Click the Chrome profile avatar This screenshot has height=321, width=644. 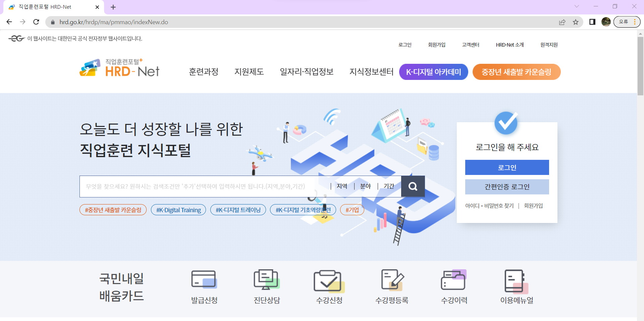(x=606, y=22)
